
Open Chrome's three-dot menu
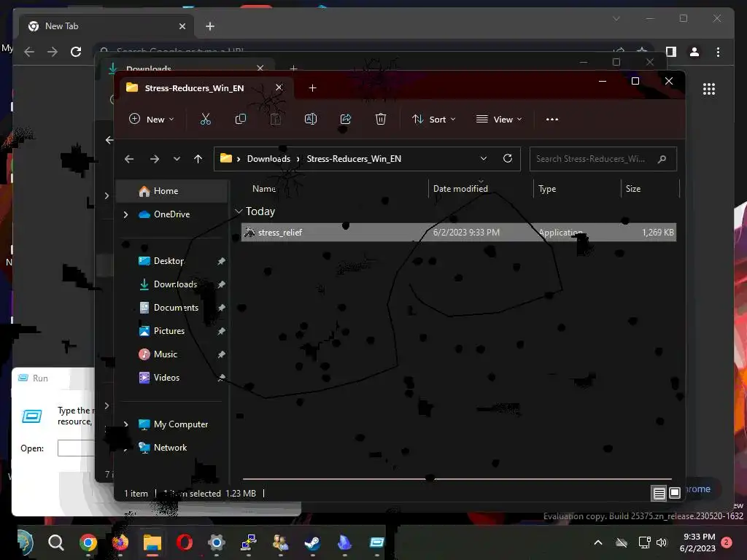(718, 52)
